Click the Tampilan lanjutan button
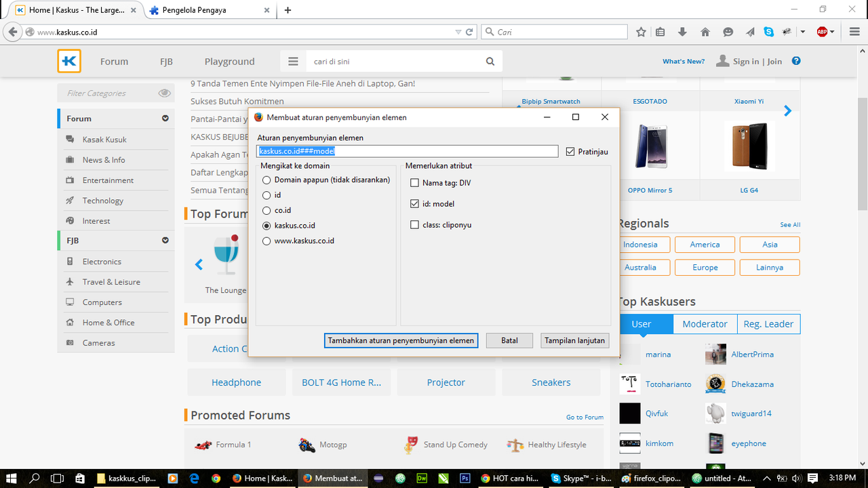 [575, 340]
